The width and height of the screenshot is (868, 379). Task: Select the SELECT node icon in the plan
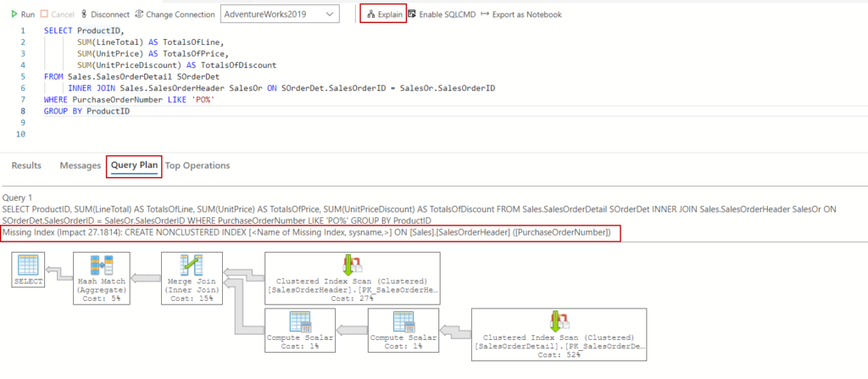click(x=28, y=266)
